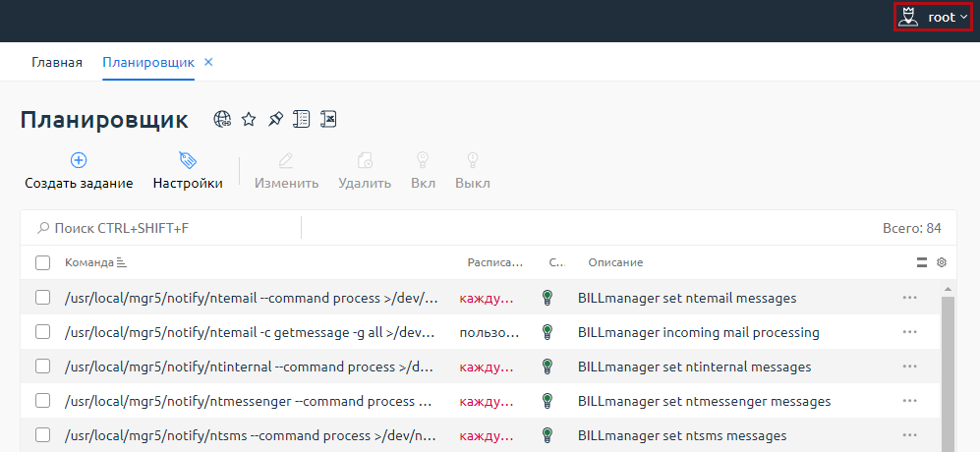
Task: Open the root user dropdown menu
Action: [932, 17]
